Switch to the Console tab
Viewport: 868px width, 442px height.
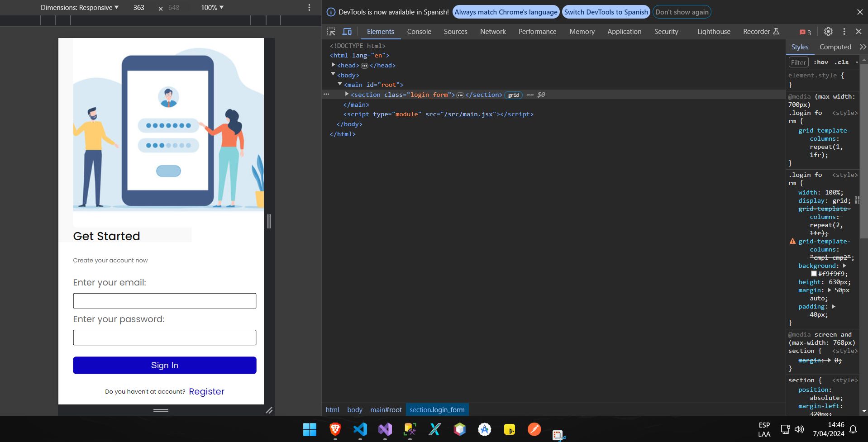[x=419, y=32]
